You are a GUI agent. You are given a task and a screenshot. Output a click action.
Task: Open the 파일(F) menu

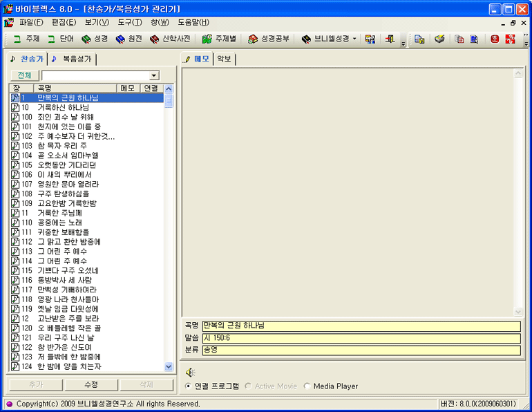(x=31, y=23)
